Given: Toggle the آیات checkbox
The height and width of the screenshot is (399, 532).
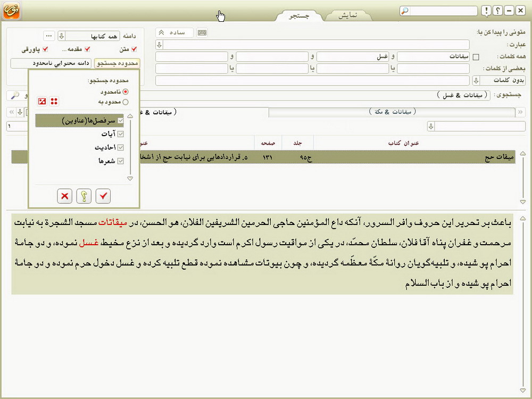Looking at the screenshot, I should [x=120, y=135].
